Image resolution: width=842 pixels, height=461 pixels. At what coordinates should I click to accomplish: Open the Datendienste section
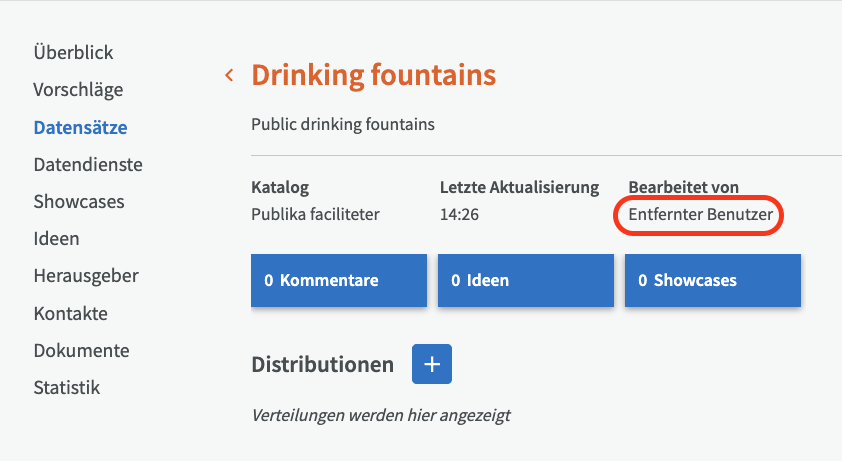(x=88, y=164)
